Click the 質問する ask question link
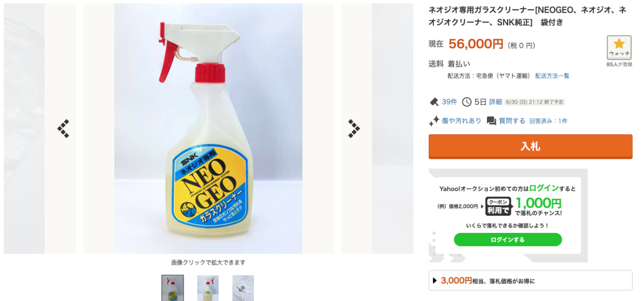Viewport: 644px width, 301px height. tap(512, 121)
